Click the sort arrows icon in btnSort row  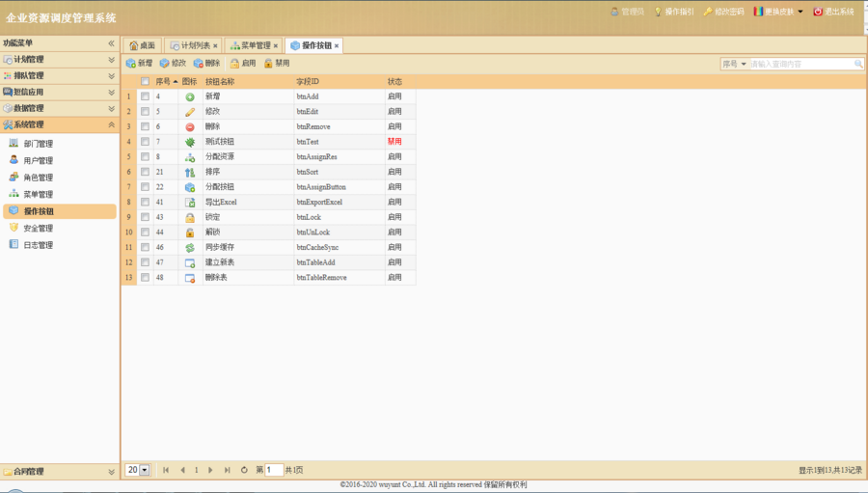[x=190, y=173]
